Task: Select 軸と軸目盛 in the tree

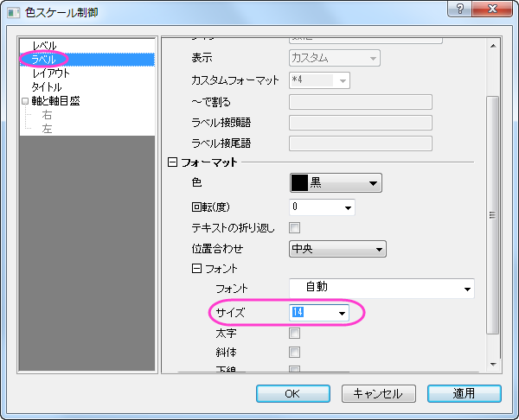Action: pos(55,101)
